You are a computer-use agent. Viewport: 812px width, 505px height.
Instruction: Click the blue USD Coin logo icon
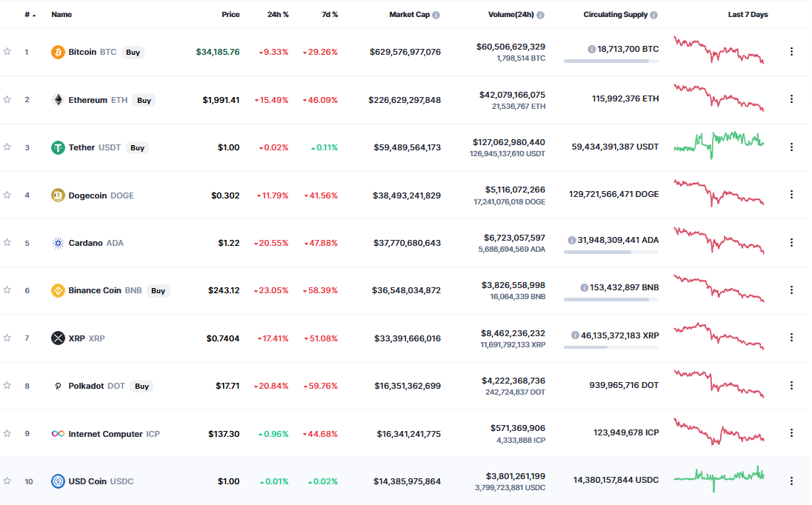tap(58, 481)
